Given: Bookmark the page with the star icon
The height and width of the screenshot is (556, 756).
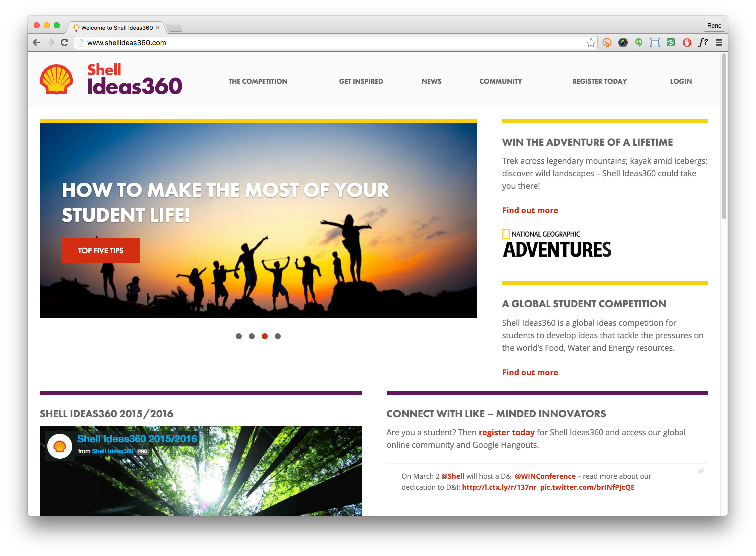Looking at the screenshot, I should click(591, 43).
